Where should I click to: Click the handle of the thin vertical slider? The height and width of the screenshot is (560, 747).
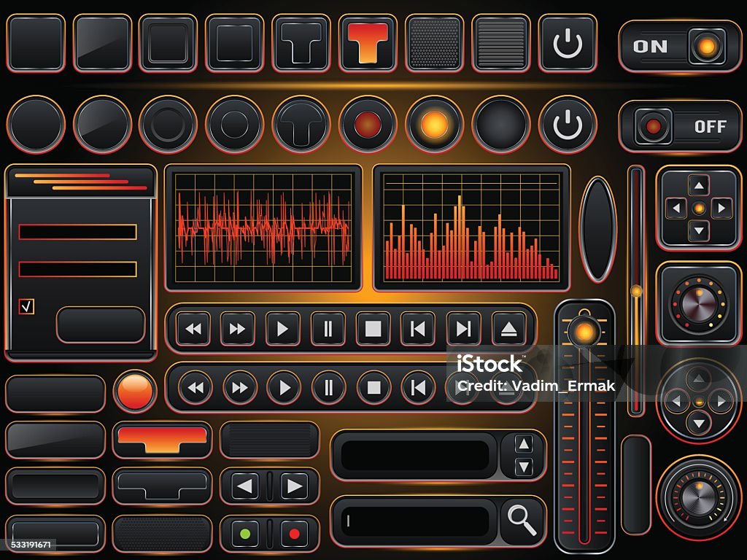(x=636, y=291)
